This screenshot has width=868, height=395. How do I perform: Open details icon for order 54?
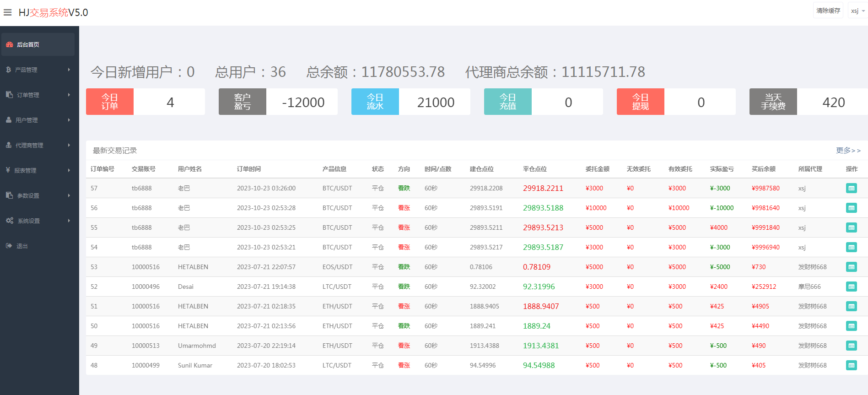pyautogui.click(x=851, y=247)
